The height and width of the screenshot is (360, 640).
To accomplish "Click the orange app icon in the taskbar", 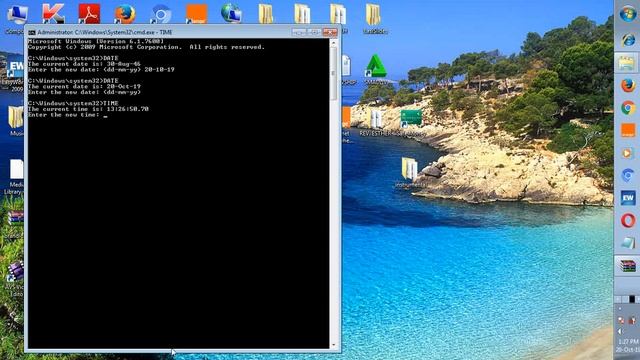I will click(x=628, y=131).
